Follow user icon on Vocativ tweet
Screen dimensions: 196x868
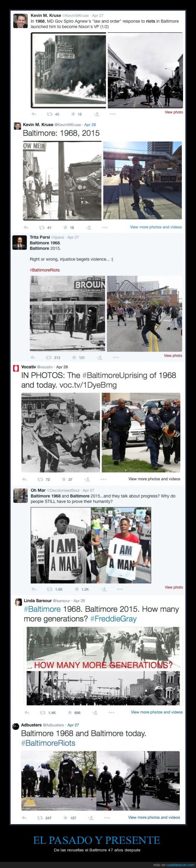[87, 479]
